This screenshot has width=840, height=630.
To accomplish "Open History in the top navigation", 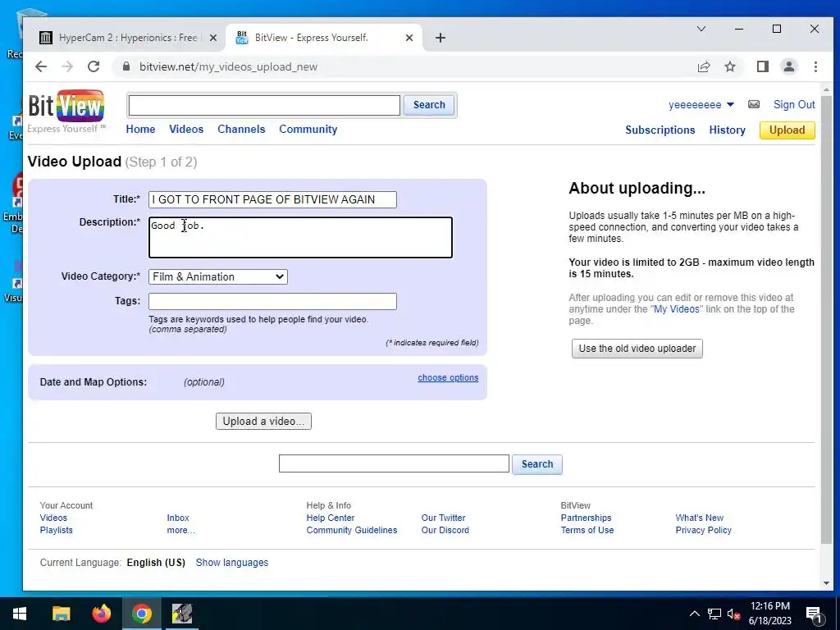I will 727,130.
